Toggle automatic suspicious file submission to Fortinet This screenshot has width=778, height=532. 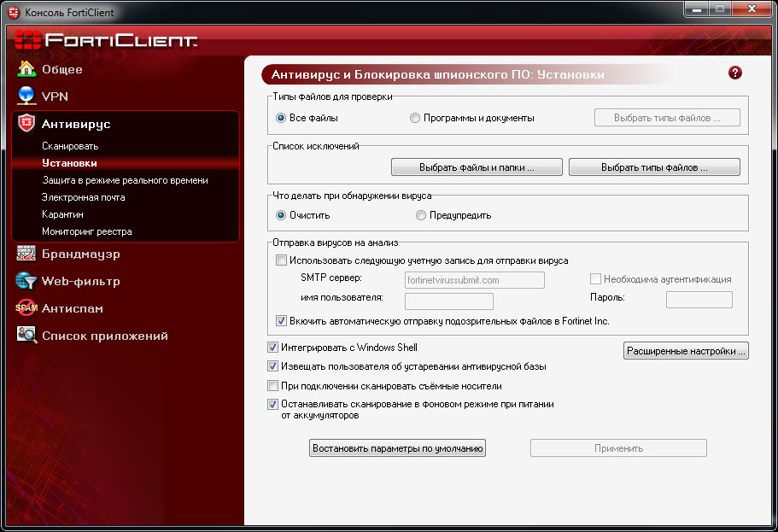point(281,320)
